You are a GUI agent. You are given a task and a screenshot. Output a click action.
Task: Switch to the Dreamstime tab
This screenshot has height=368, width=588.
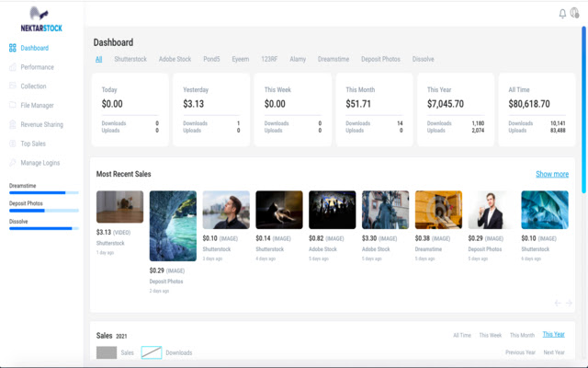point(334,59)
